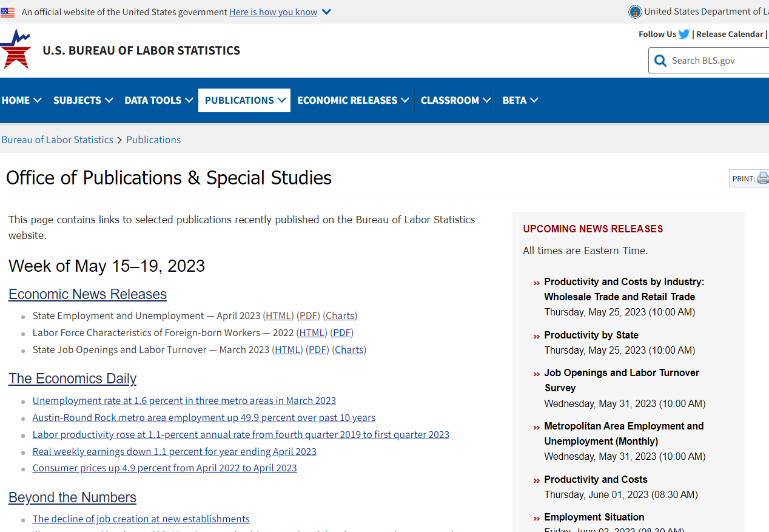
Task: Open Austin-Round Rock employment article
Action: click(x=204, y=417)
